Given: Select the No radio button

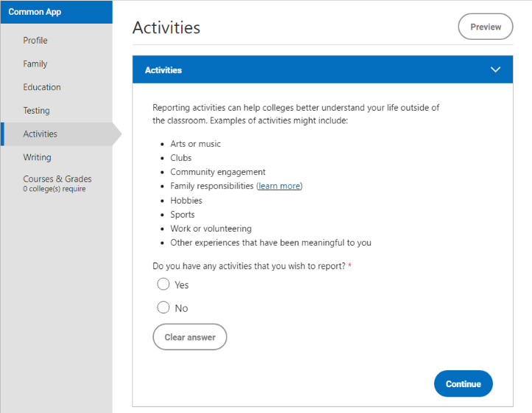Looking at the screenshot, I should click(163, 308).
